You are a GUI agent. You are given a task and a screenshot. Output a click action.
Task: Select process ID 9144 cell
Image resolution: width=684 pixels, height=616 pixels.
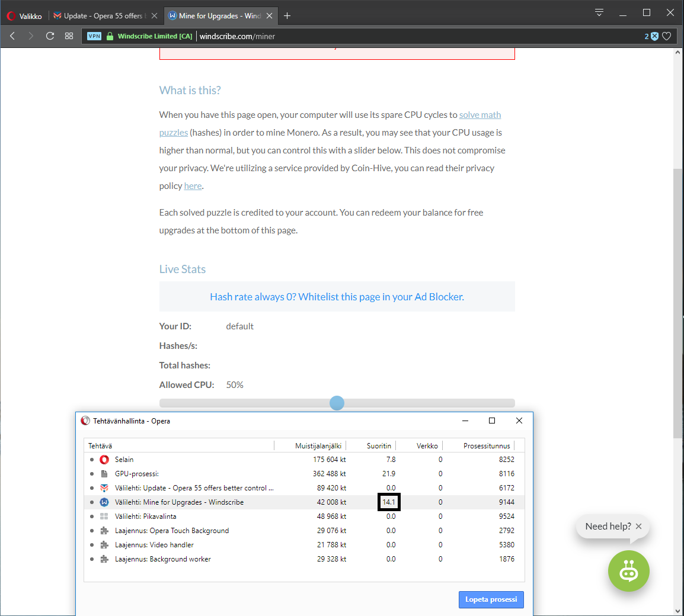506,502
